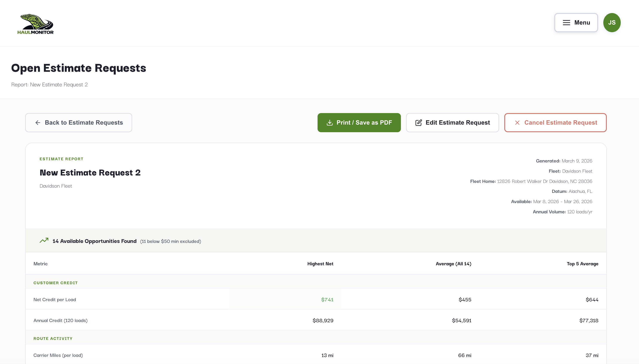Select the Annual Credit (120 loads) row

60,320
